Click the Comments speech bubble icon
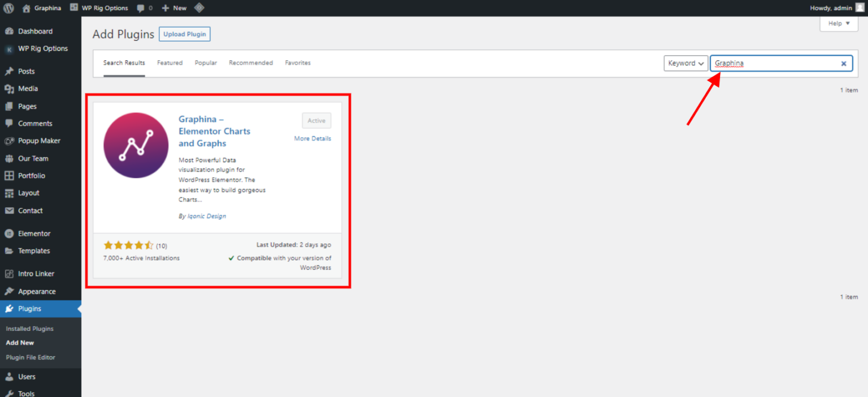868x397 pixels. 11,123
